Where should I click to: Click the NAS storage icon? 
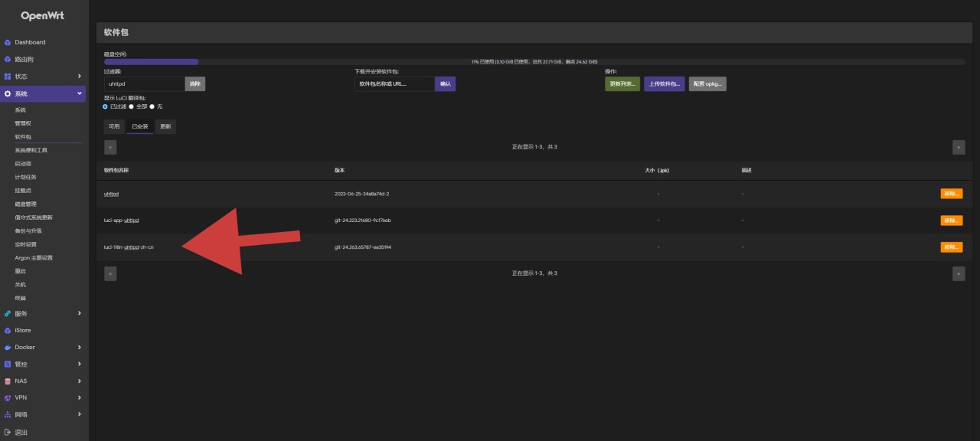click(8, 381)
